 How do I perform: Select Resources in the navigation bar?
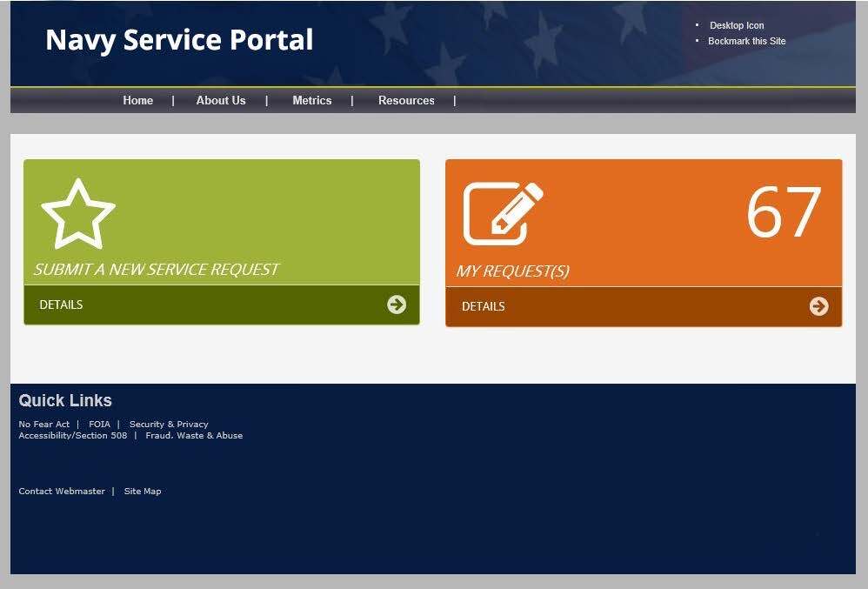pyautogui.click(x=406, y=101)
